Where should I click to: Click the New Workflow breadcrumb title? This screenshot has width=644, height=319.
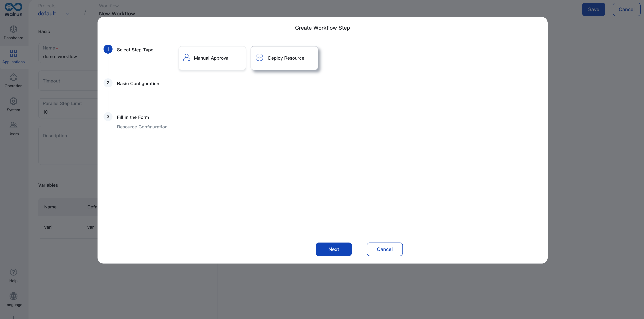(117, 13)
